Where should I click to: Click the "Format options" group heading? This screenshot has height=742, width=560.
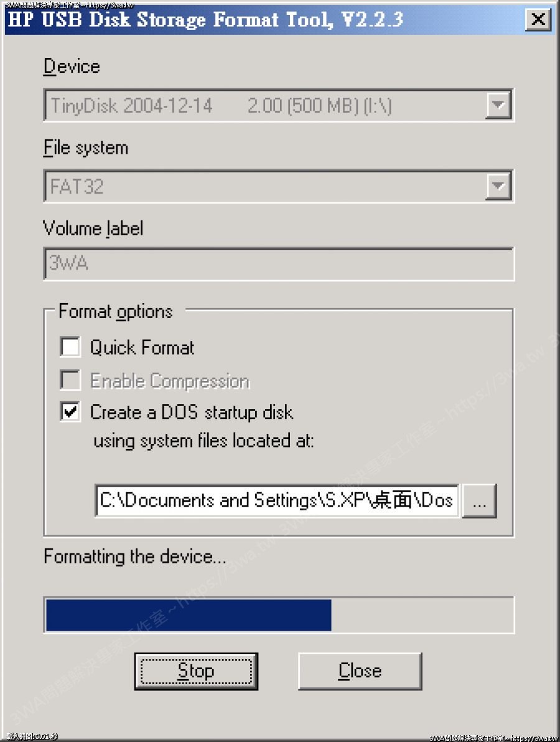(116, 311)
